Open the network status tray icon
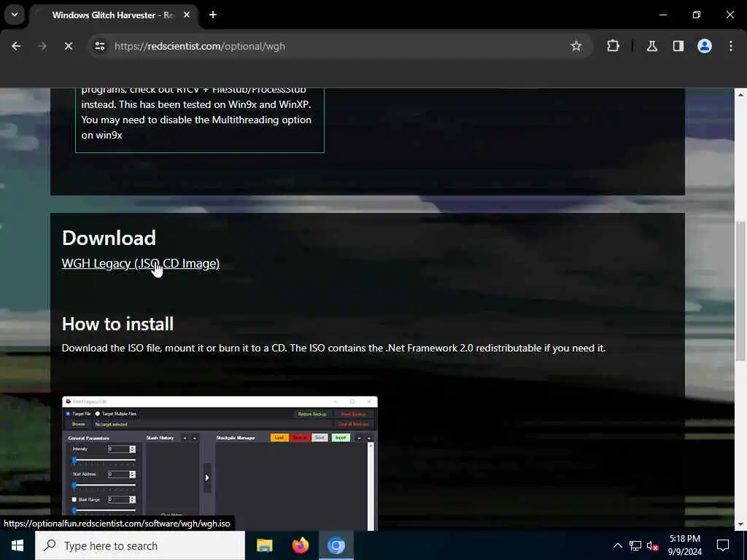This screenshot has width=747, height=560. (635, 545)
